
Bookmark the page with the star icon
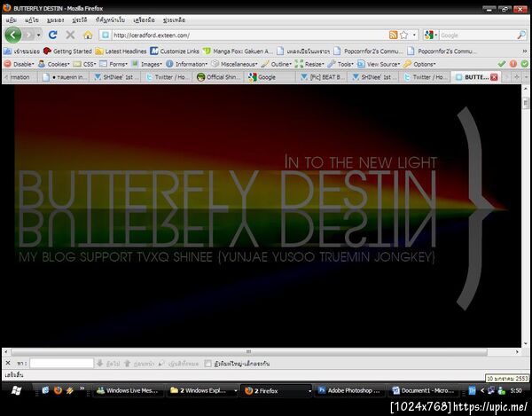pos(403,35)
